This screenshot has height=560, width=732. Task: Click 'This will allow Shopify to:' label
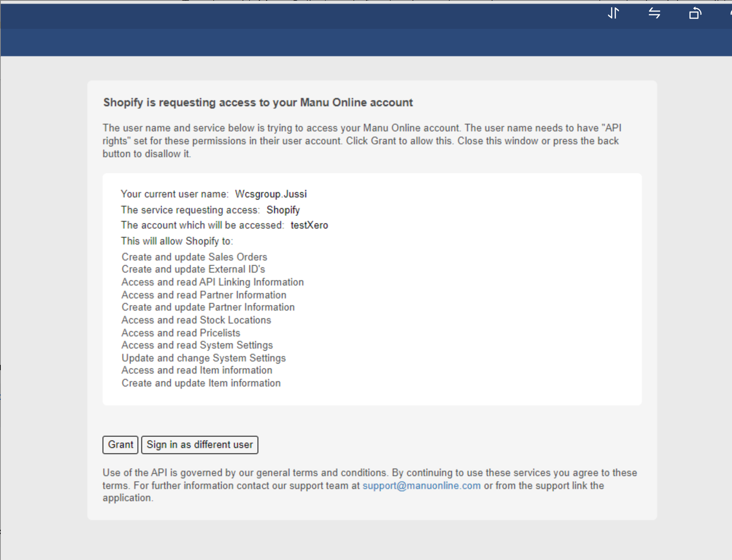click(177, 241)
